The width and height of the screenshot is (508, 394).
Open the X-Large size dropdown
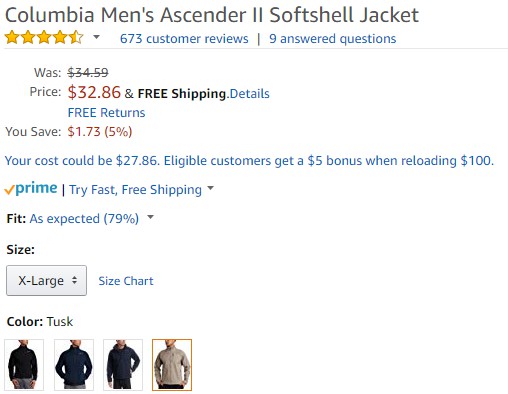click(46, 280)
